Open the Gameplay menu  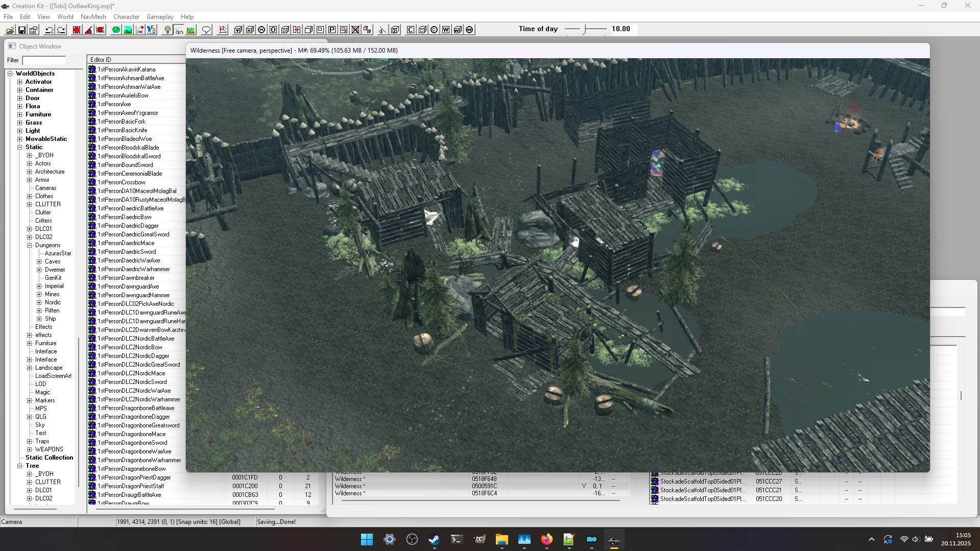(160, 17)
